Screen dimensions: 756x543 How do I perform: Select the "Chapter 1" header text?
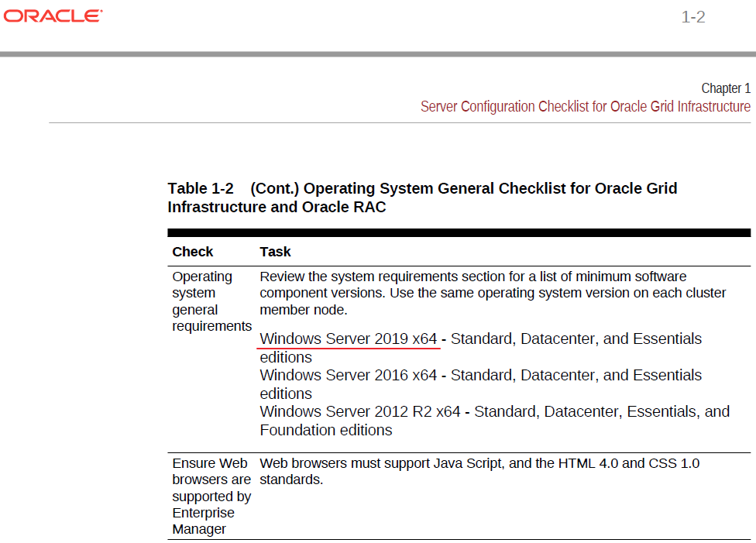point(726,88)
